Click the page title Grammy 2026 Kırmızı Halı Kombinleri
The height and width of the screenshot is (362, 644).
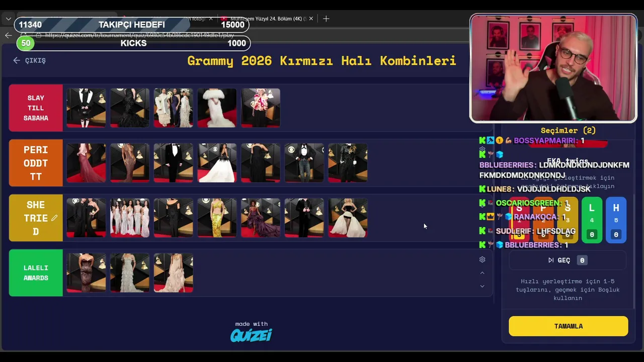[321, 61]
